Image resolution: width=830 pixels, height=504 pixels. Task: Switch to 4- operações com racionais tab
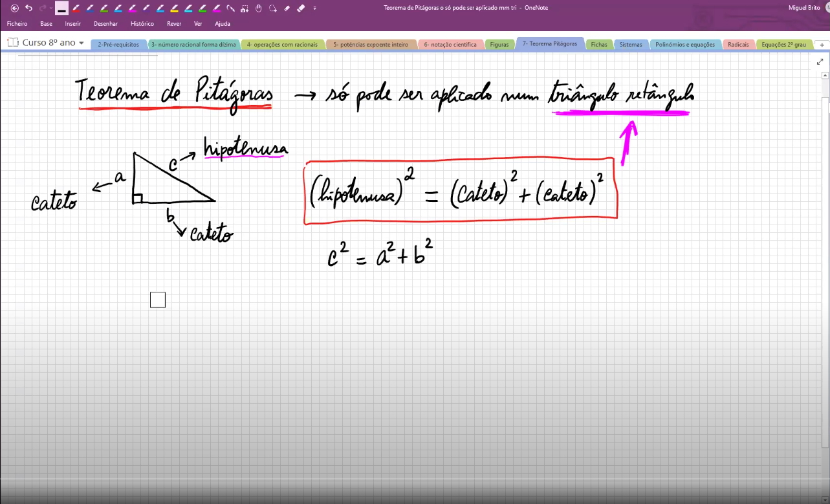282,45
